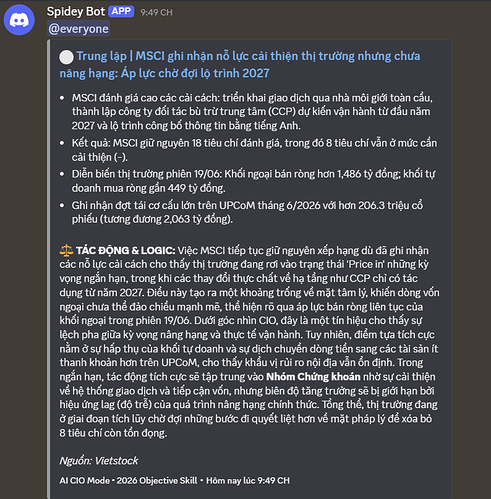Image resolution: width=491 pixels, height=499 pixels.
Task: Select the @everyone mention
Action: click(x=78, y=29)
